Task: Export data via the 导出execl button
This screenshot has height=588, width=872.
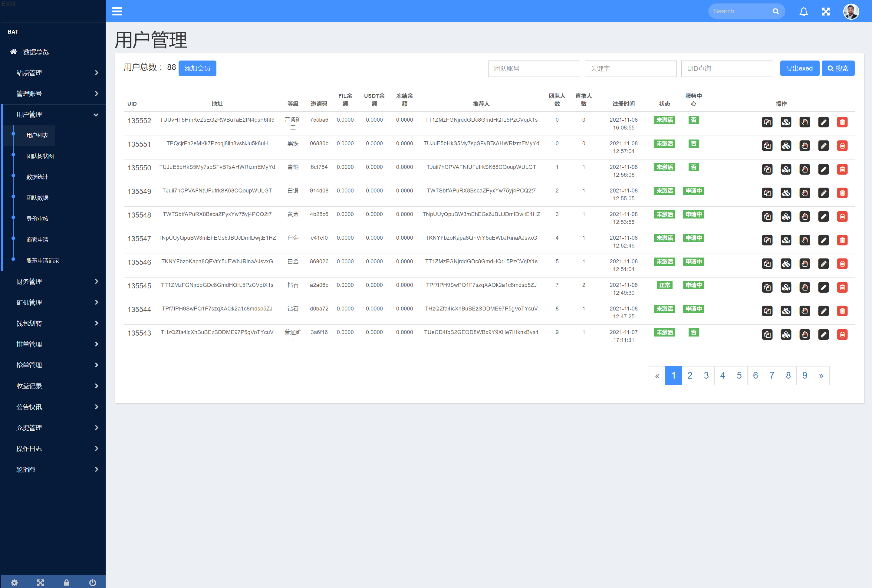Action: coord(800,68)
